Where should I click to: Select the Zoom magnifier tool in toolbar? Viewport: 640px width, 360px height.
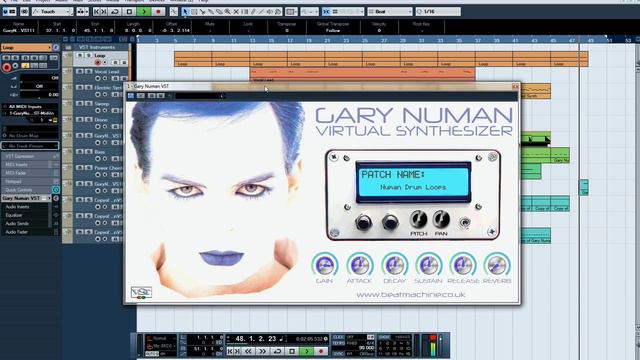pyautogui.click(x=227, y=12)
